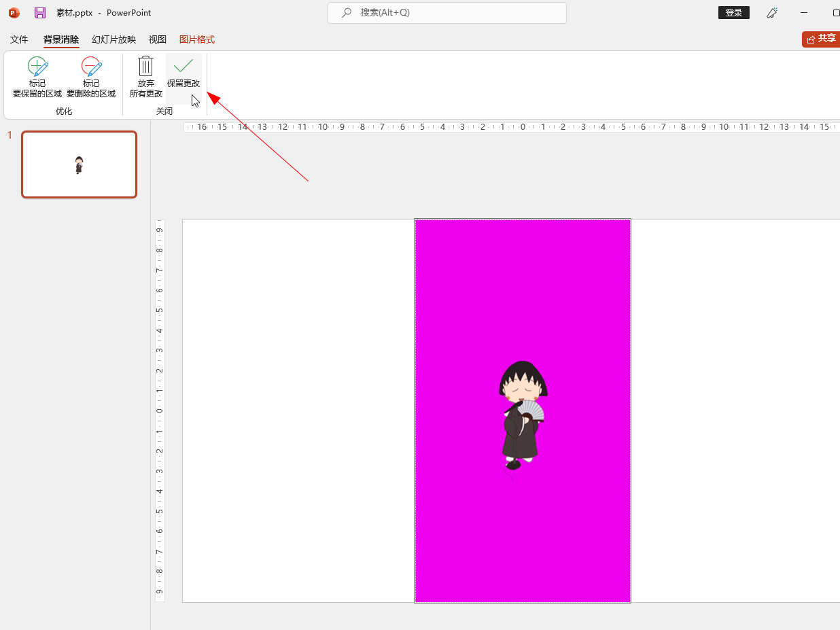Click the 关闭 group label in the ribbon
Image resolution: width=840 pixels, height=630 pixels.
(164, 111)
